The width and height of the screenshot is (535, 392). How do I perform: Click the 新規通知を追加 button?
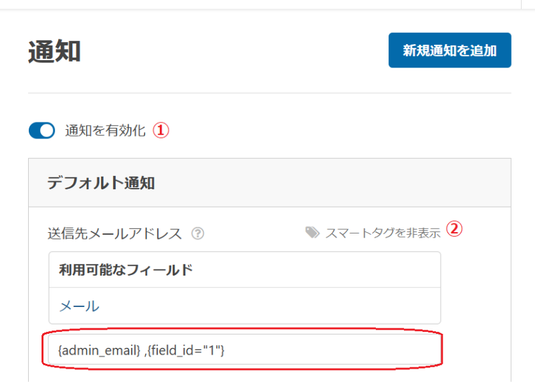click(449, 50)
